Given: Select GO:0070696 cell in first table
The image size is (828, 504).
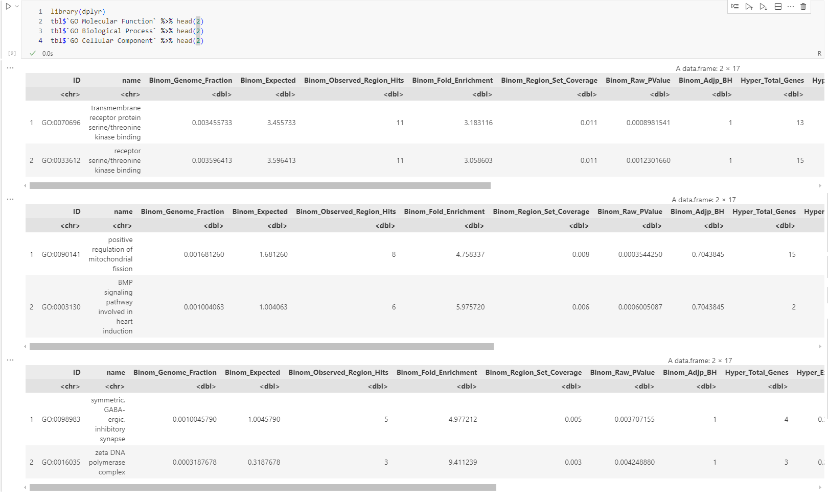Looking at the screenshot, I should (x=61, y=123).
